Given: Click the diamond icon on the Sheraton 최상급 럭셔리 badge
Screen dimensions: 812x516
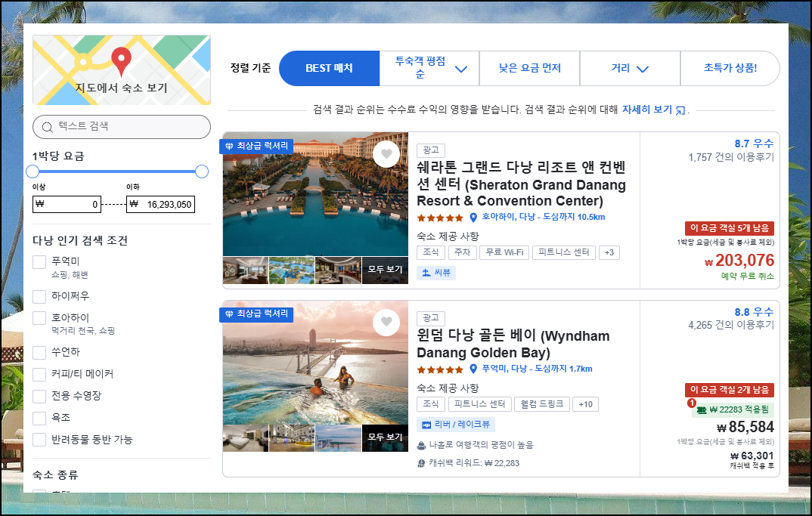Looking at the screenshot, I should [x=229, y=147].
